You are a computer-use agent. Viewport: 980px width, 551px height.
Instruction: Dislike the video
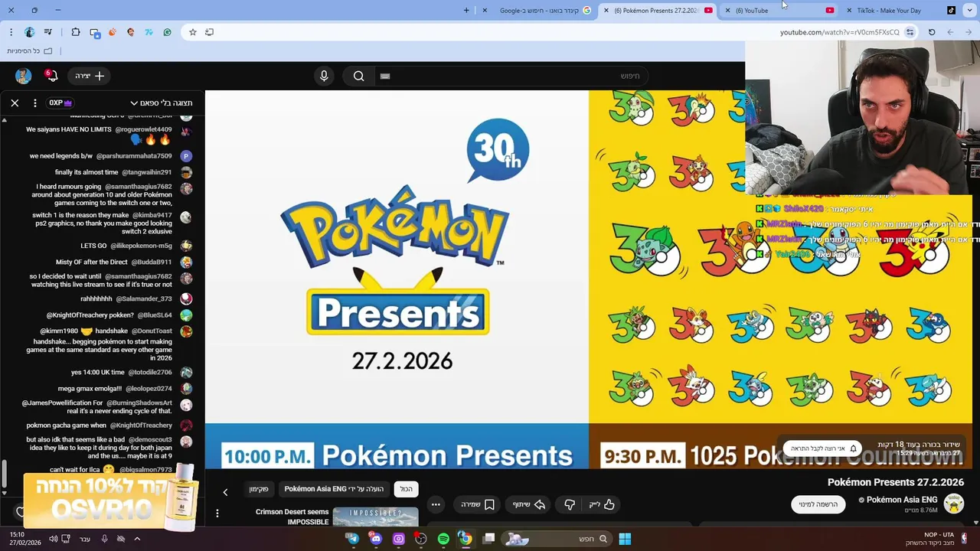tap(569, 504)
